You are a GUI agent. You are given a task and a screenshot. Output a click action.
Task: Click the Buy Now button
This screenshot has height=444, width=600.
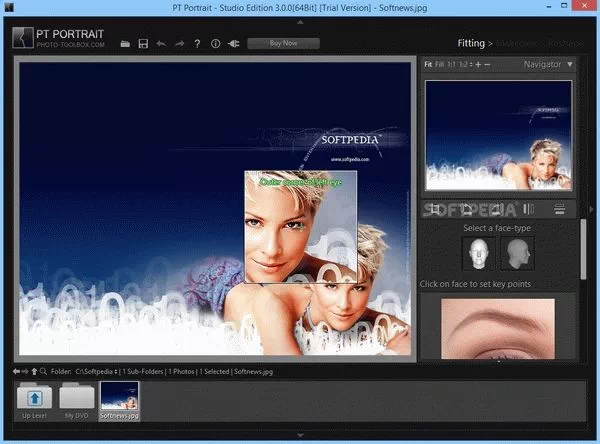pyautogui.click(x=283, y=43)
